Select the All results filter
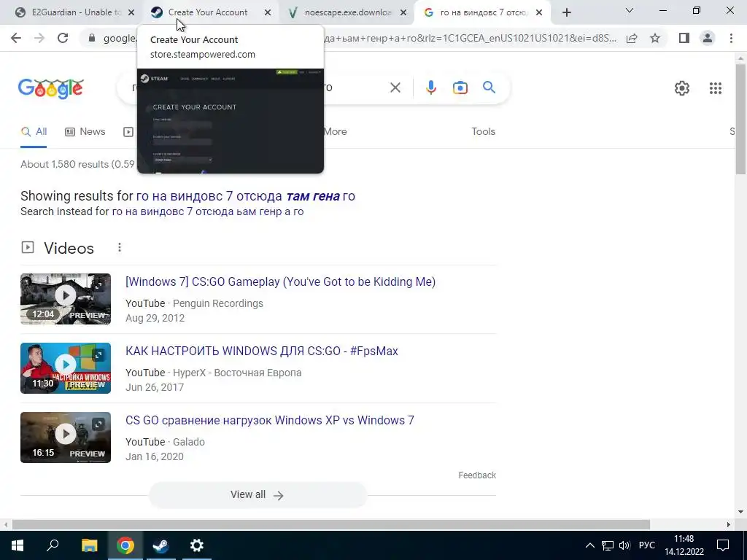The height and width of the screenshot is (560, 747). (34, 132)
